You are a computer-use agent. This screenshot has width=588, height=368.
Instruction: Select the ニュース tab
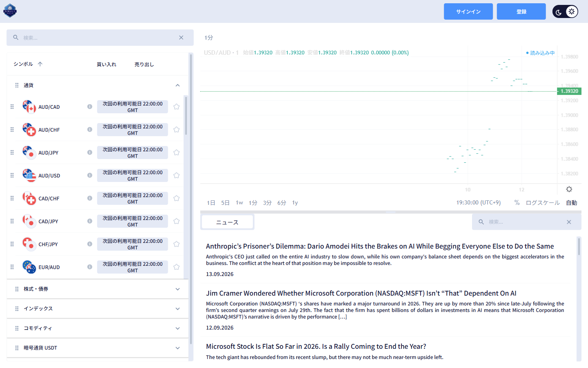227,222
